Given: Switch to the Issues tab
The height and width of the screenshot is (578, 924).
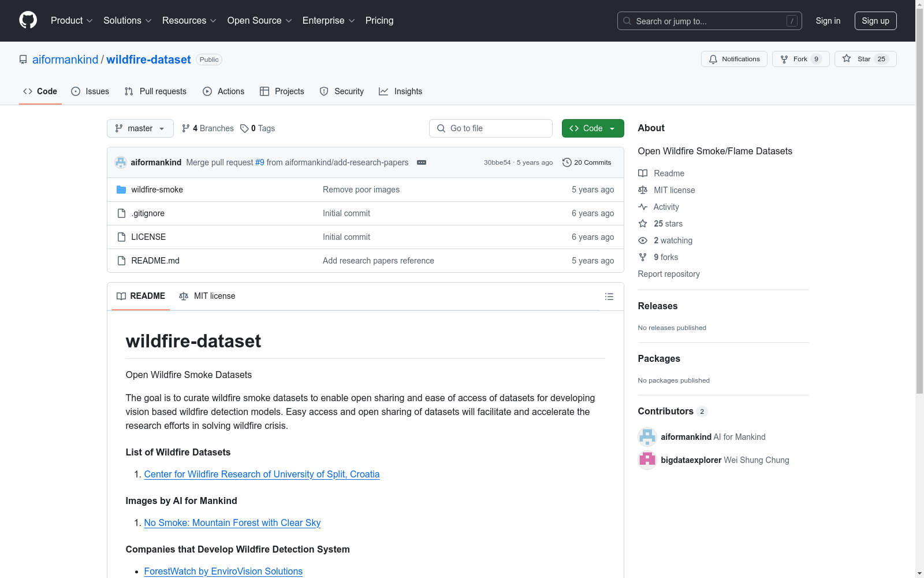Looking at the screenshot, I should [90, 91].
